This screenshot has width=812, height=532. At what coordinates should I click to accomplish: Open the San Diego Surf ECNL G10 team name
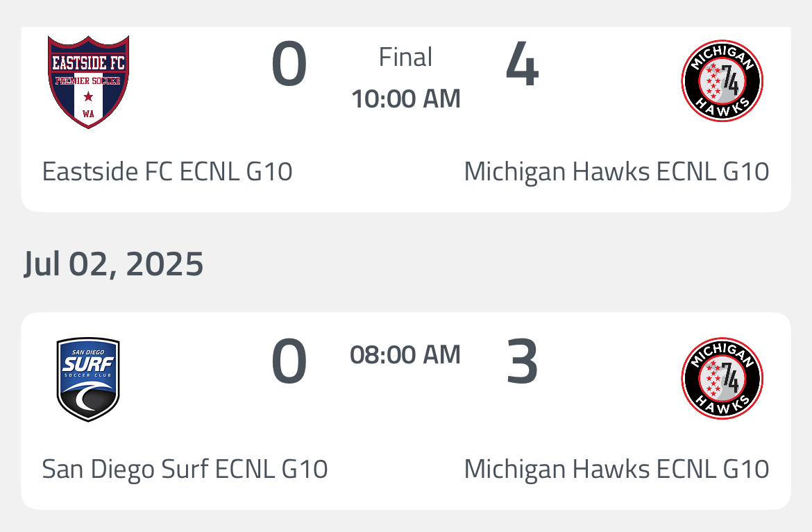click(185, 470)
